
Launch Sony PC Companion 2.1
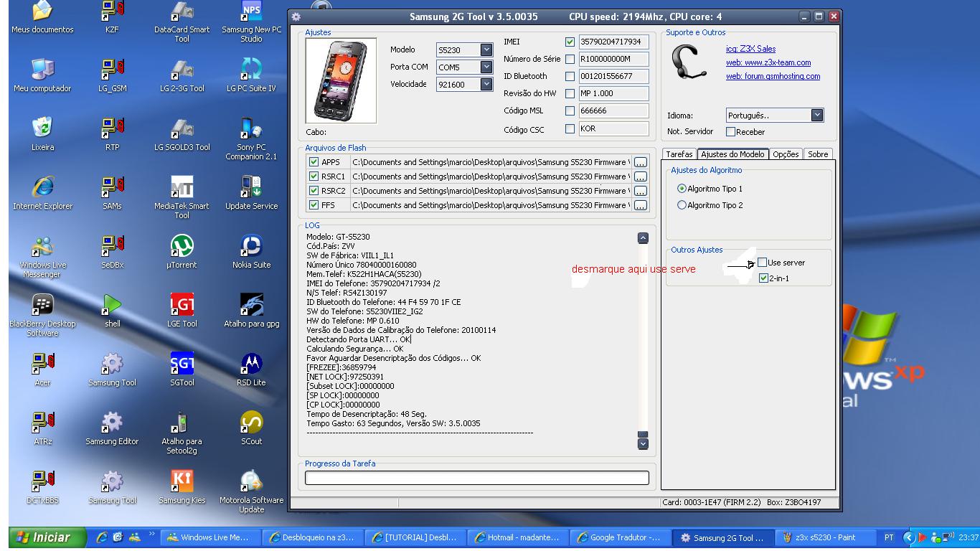252,138
